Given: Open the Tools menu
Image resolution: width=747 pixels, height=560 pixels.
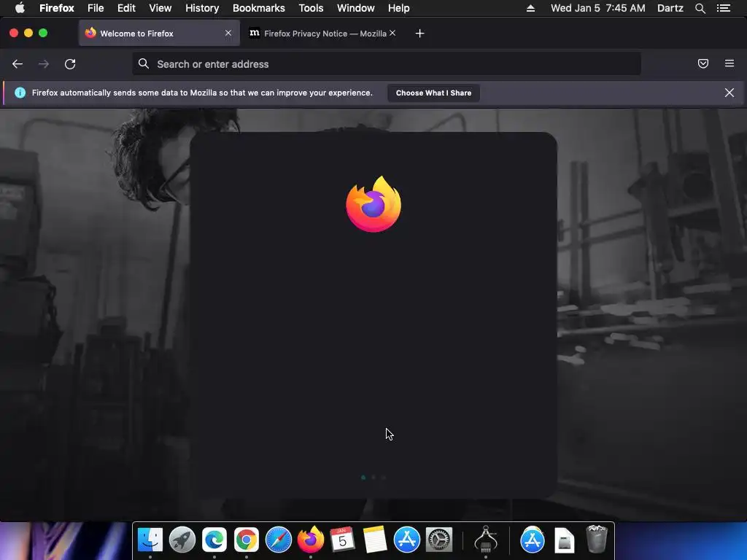Looking at the screenshot, I should pyautogui.click(x=311, y=8).
